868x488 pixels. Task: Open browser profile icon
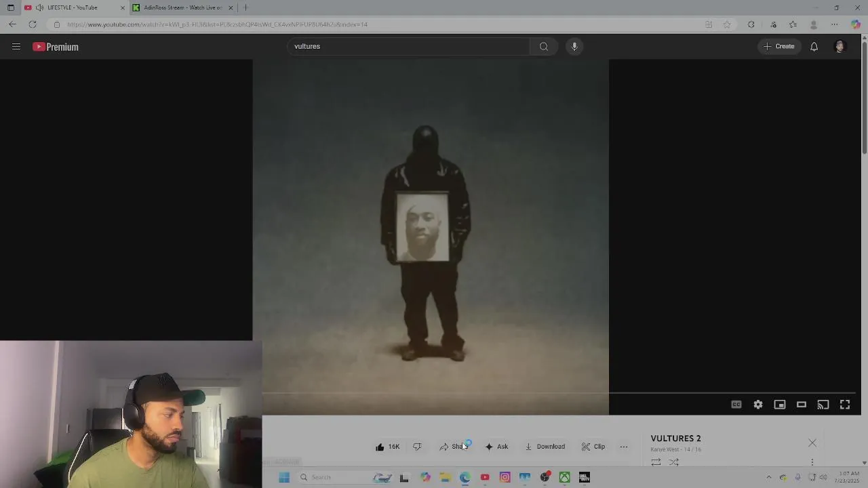(x=814, y=24)
